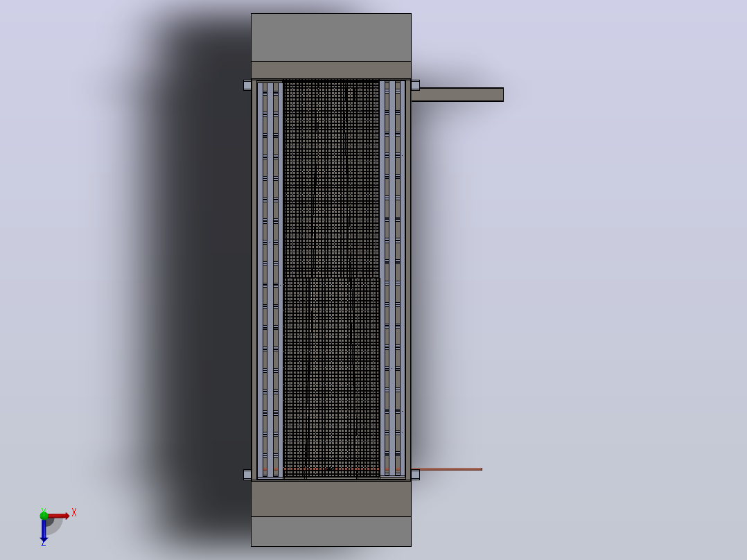Click the blue Z axis arrow of triad
This screenshot has width=747, height=560.
point(44,530)
